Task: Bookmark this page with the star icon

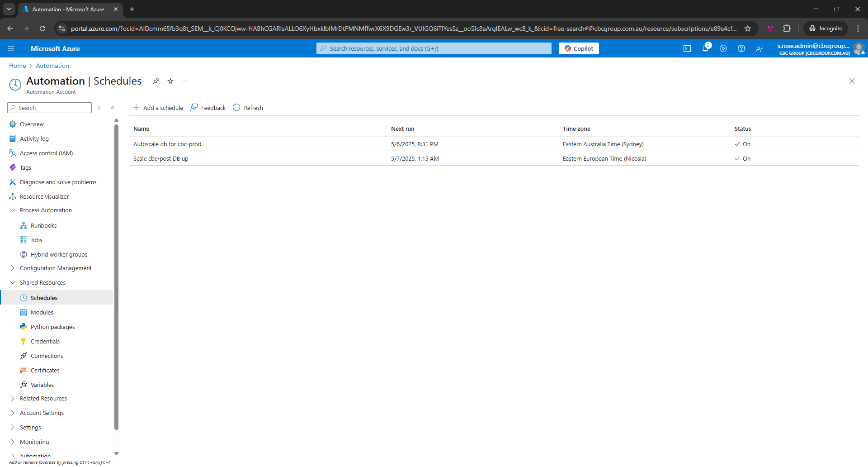Action: 748,29
